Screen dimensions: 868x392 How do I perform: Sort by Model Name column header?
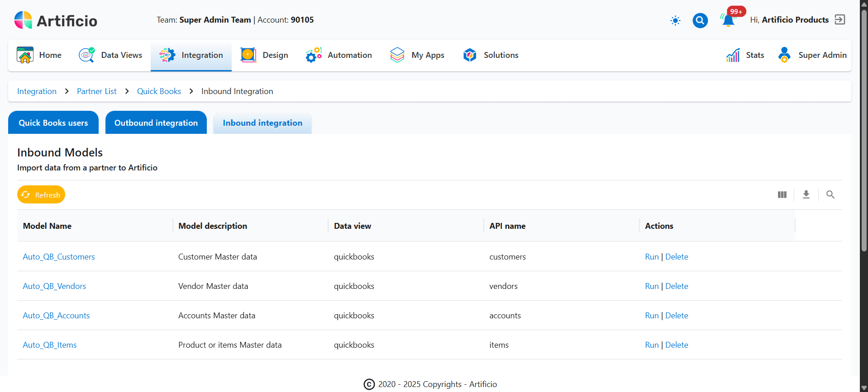click(47, 226)
